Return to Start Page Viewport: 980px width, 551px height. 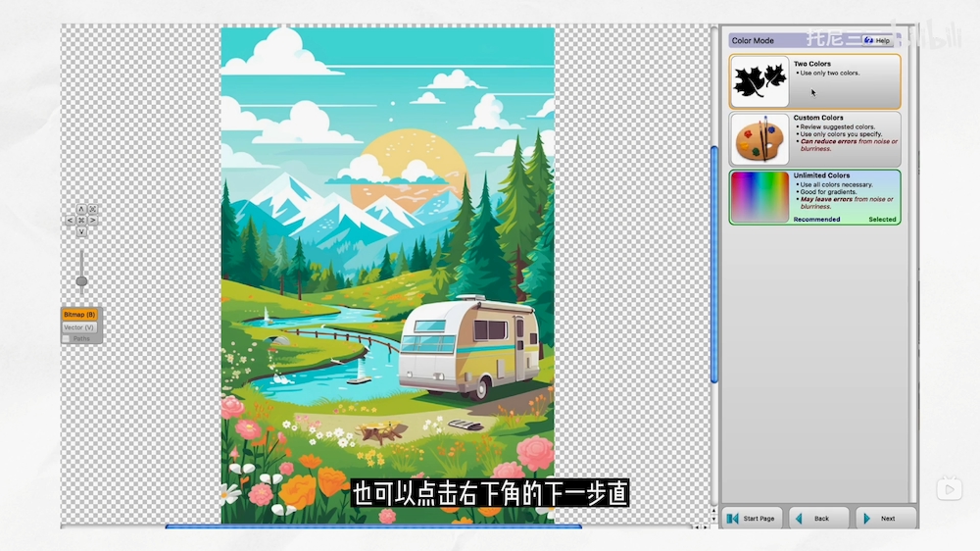tap(752, 519)
